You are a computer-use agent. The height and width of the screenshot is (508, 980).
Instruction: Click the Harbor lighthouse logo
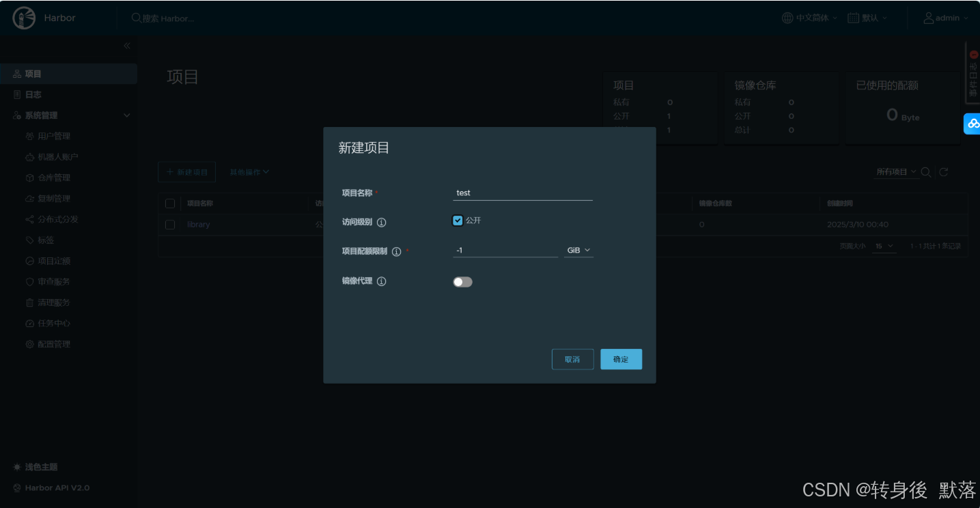(x=25, y=18)
